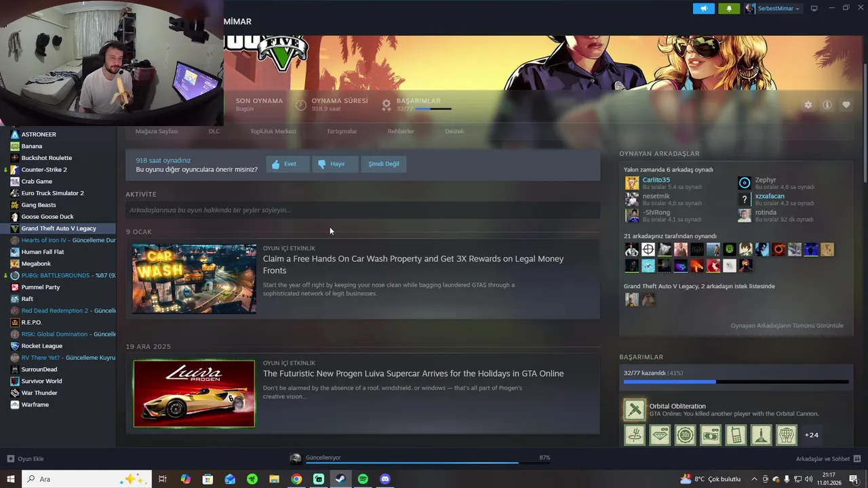
Task: Open friend Zephyr profile
Action: (766, 180)
